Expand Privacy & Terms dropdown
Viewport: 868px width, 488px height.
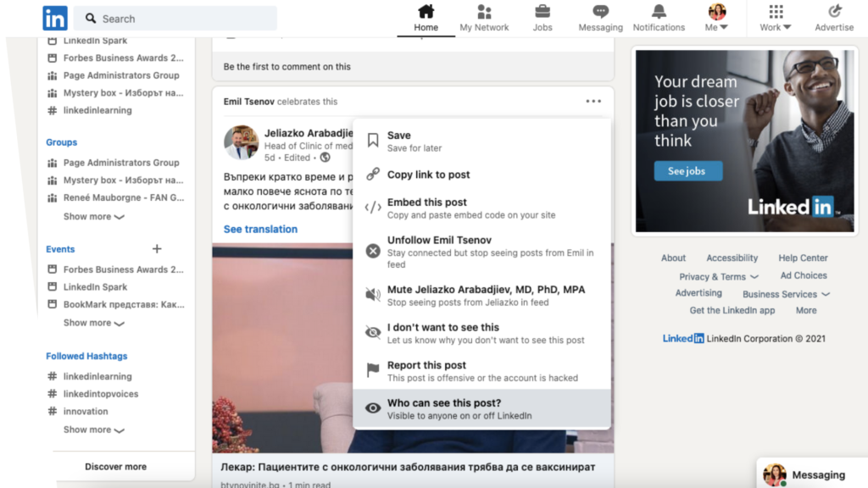(x=719, y=277)
